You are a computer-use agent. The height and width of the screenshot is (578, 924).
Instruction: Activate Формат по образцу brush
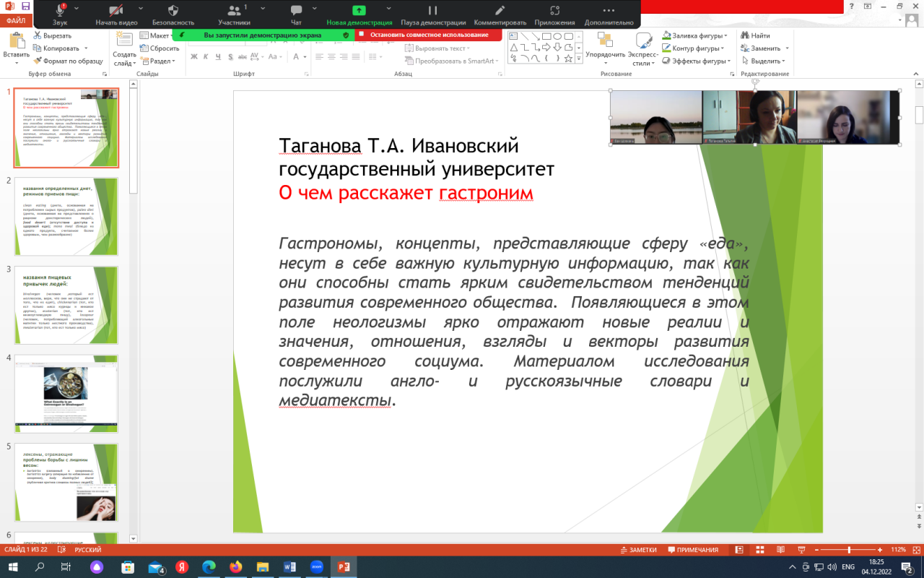(x=38, y=61)
